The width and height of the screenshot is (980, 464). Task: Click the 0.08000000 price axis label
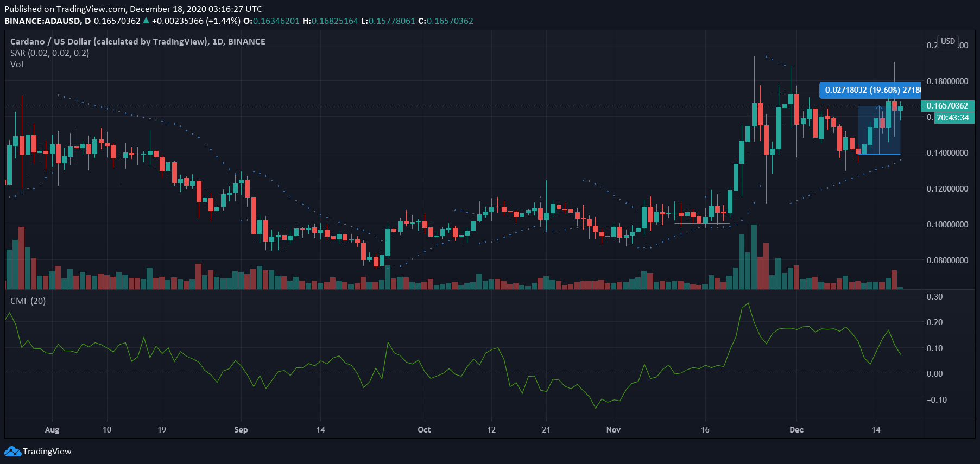(x=947, y=260)
